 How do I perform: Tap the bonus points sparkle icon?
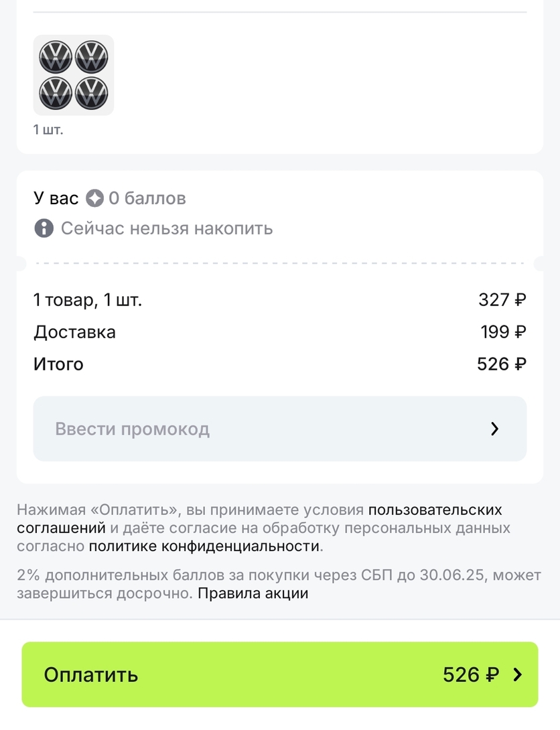point(95,198)
